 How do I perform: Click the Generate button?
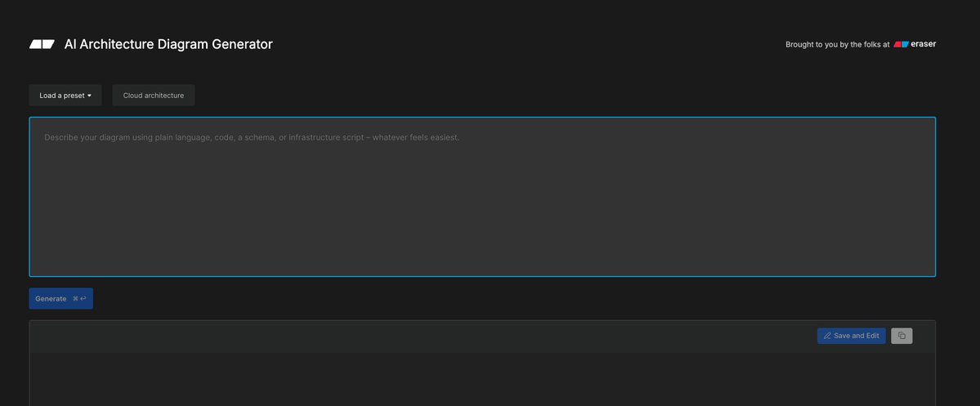[60, 298]
